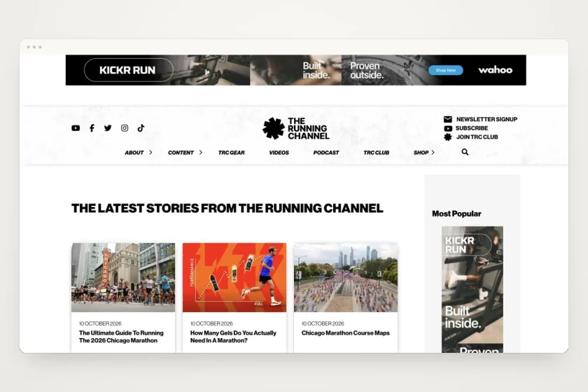The height and width of the screenshot is (392, 588).
Task: Open Ultimate Guide To Running Chicago Marathon article
Action: pos(121,337)
